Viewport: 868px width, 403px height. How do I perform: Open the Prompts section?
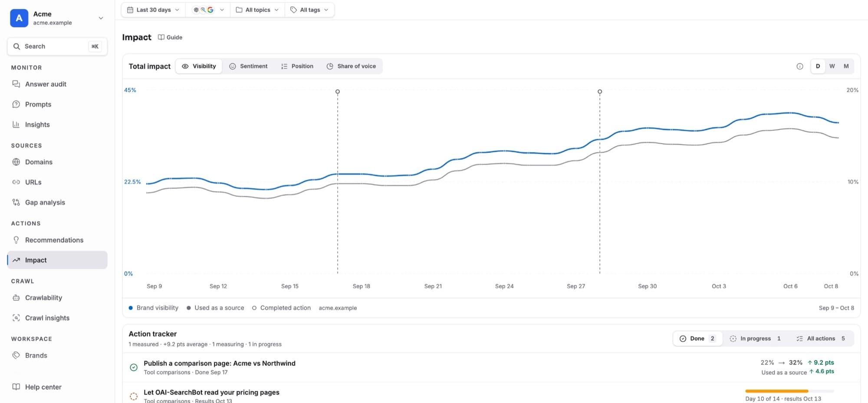[57, 104]
